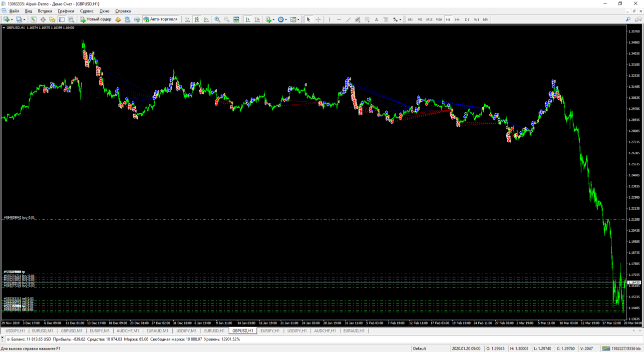This screenshot has height=352, width=644.
Task: Open the Окно menu
Action: [104, 11]
